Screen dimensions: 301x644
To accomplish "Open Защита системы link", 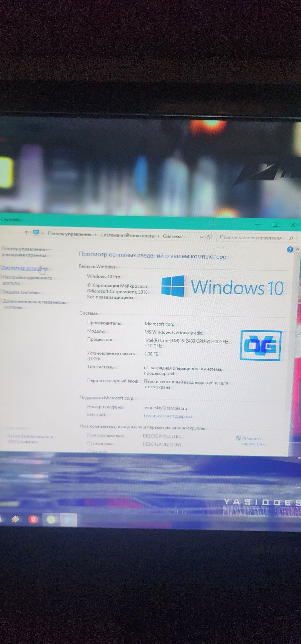I will click(x=21, y=292).
